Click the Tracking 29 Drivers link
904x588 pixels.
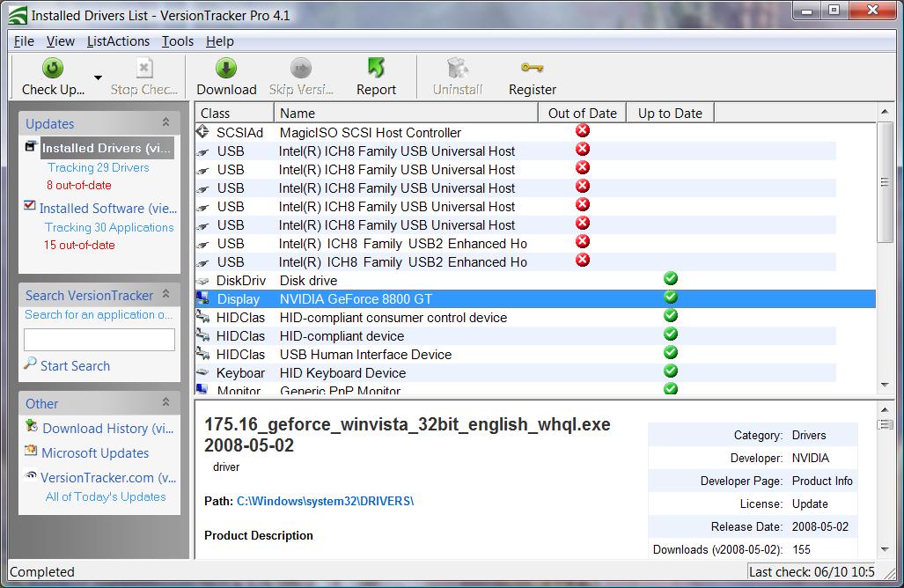tap(98, 168)
